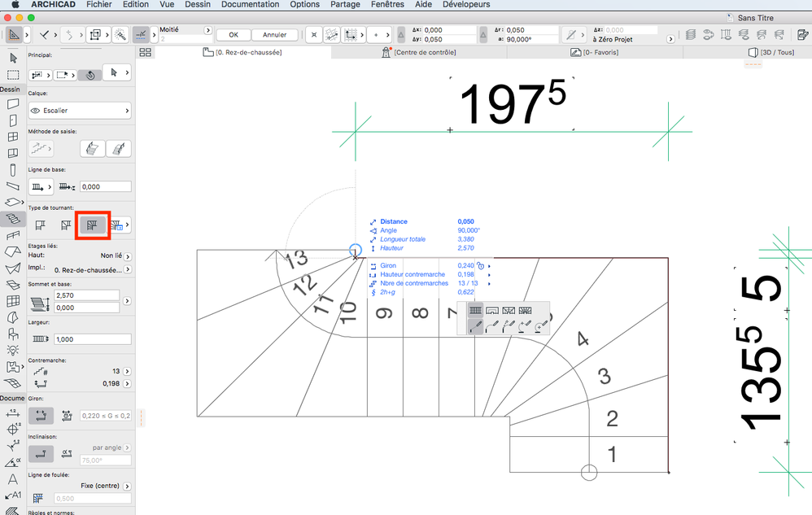Click the Largeur 1,000 field
The image size is (812, 515).
tap(93, 339)
